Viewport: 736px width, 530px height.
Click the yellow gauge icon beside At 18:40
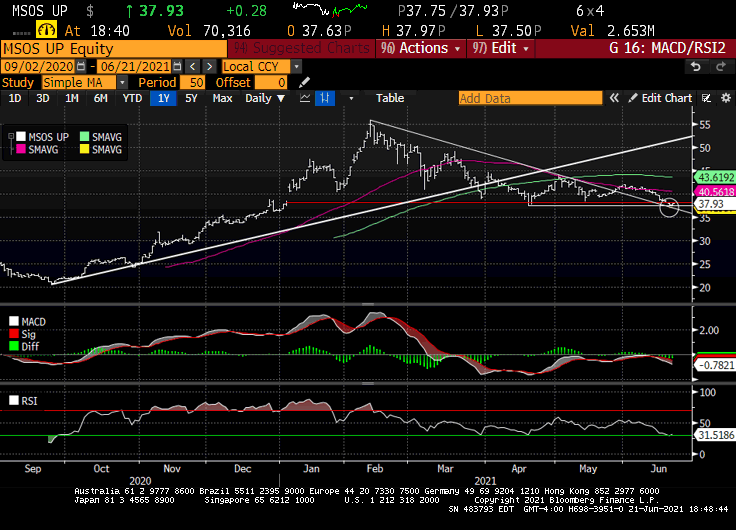(46, 30)
